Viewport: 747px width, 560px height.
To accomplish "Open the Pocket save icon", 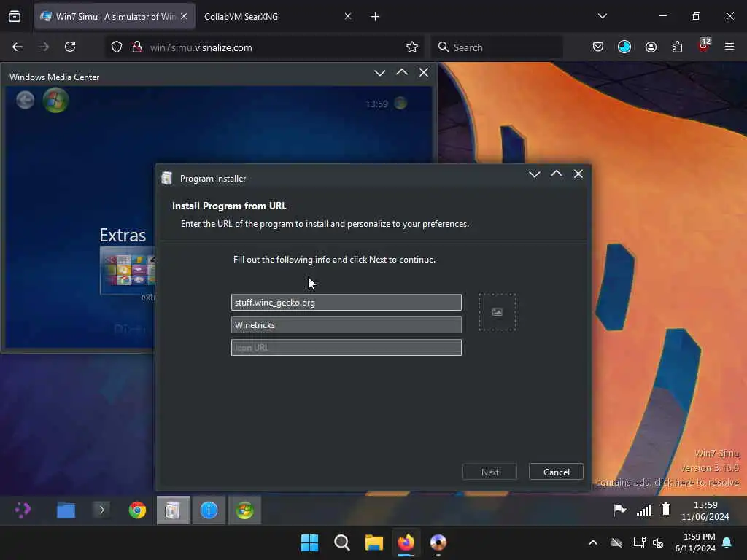I will (x=598, y=47).
